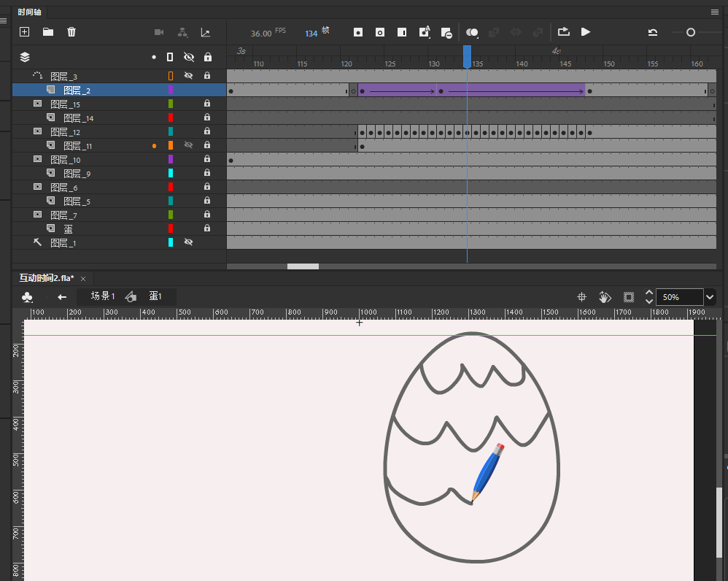
Task: Click the 场景 1 breadcrumb
Action: 103,296
